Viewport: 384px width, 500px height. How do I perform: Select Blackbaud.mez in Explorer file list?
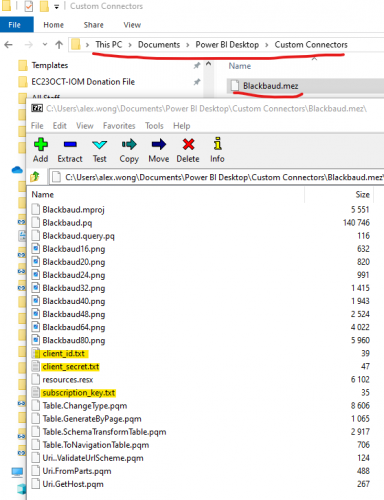click(x=270, y=86)
